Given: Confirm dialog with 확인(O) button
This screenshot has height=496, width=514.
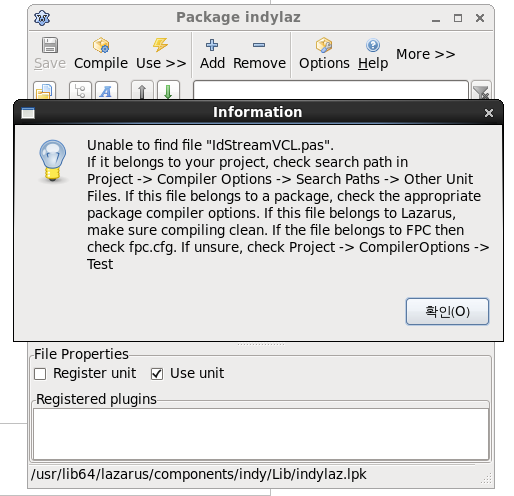Looking at the screenshot, I should pos(447,311).
